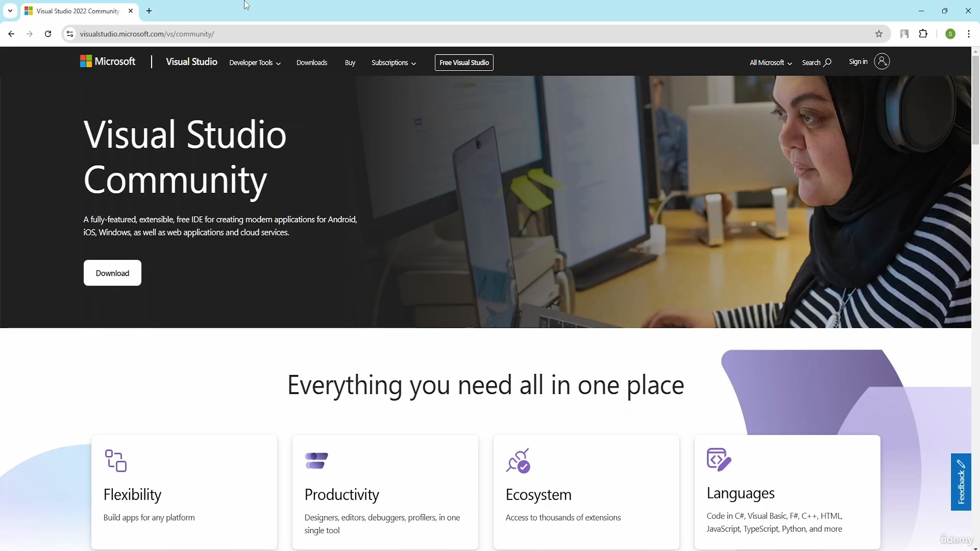The image size is (980, 551).
Task: Click 'Access to thousands of extensions' text
Action: [563, 517]
